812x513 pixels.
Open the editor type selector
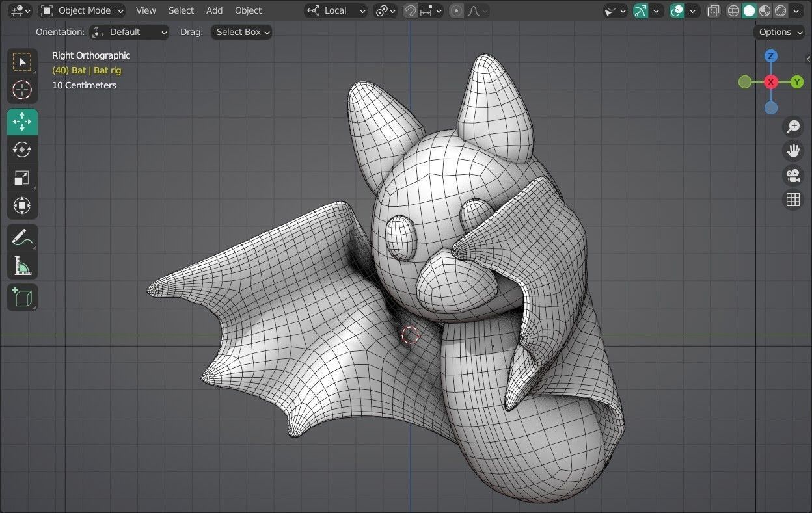pos(20,10)
